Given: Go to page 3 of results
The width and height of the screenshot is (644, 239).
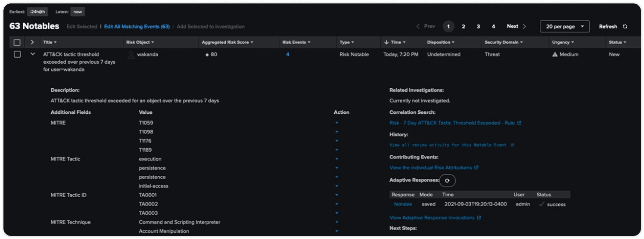Looking at the screenshot, I should (478, 27).
